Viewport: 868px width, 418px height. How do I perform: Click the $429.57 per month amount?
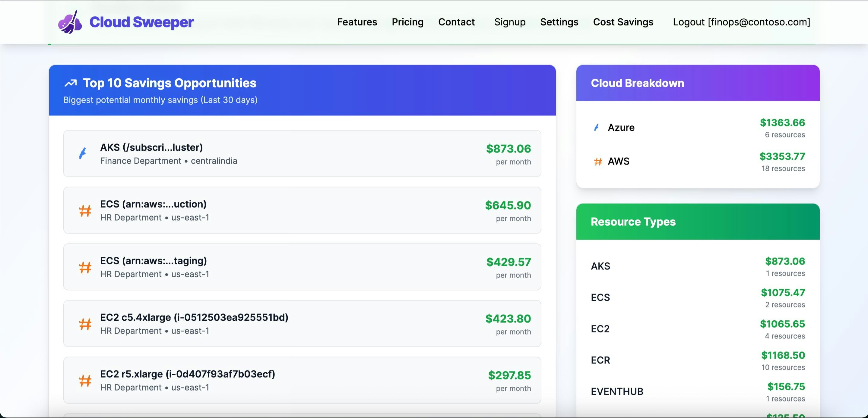[508, 262]
